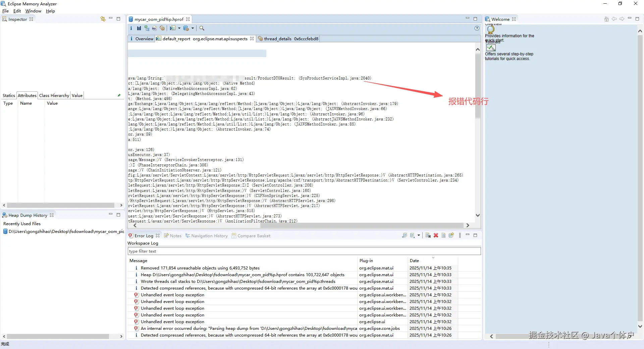Open the reports dropdown arrow
The width and height of the screenshot is (644, 349).
pos(179,28)
